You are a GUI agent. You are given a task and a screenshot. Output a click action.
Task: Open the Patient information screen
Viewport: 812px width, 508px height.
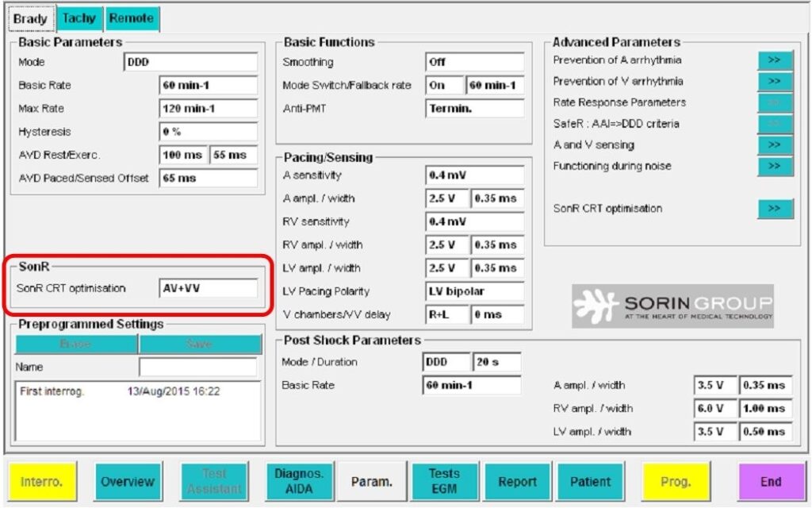coord(591,481)
